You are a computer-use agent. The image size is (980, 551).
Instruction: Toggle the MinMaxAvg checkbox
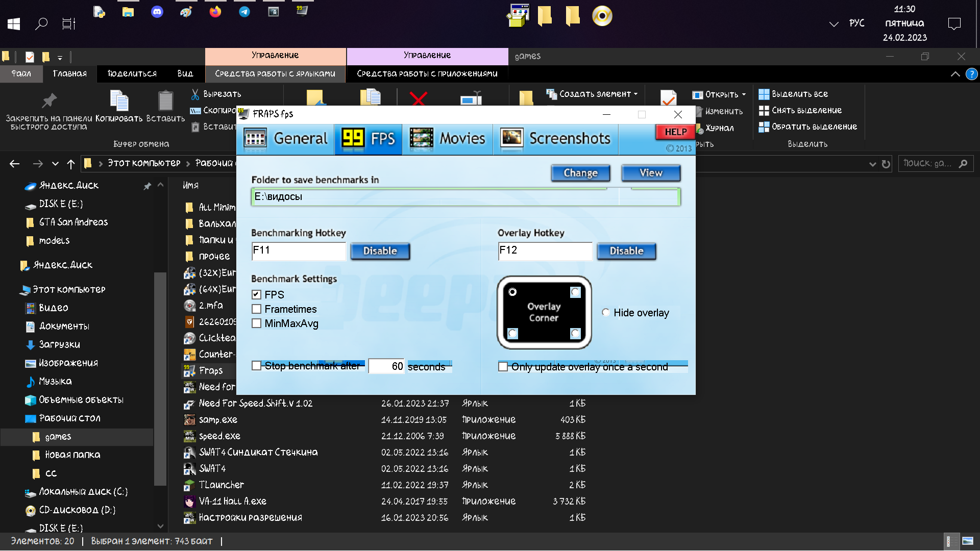coord(257,323)
